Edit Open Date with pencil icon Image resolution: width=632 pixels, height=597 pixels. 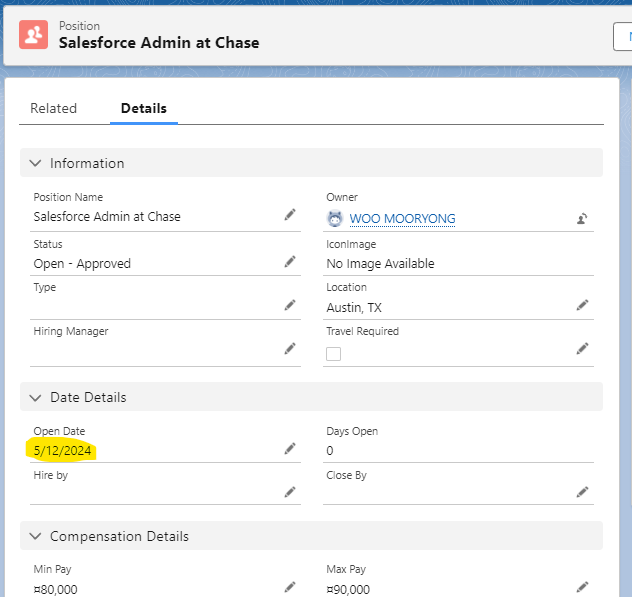pos(290,449)
